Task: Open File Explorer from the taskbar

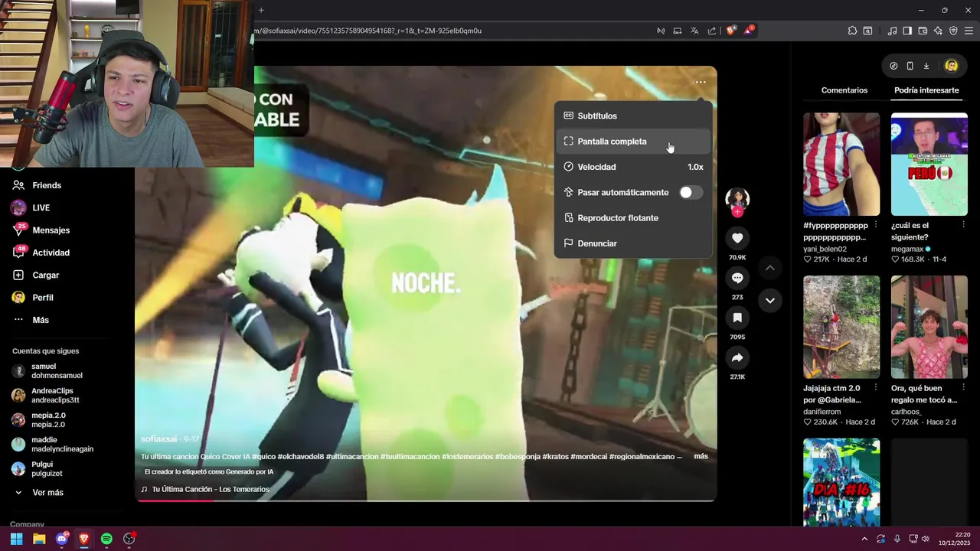Action: point(39,539)
